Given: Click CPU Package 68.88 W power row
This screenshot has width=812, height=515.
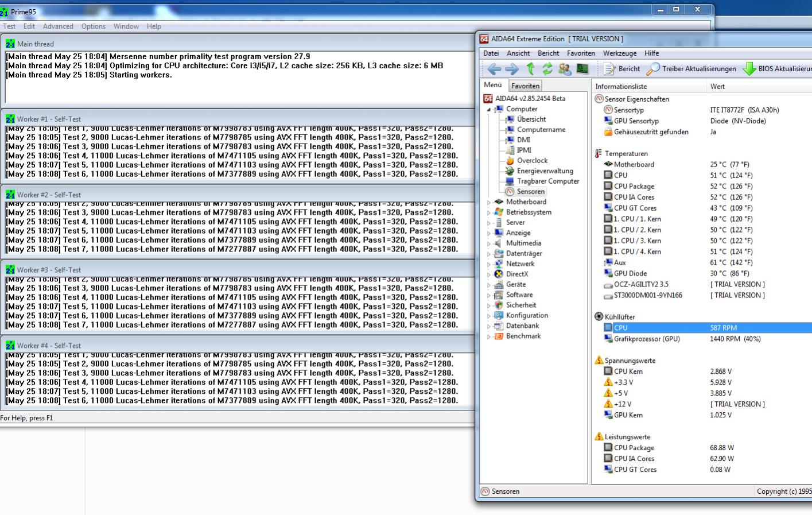Looking at the screenshot, I should coord(707,448).
